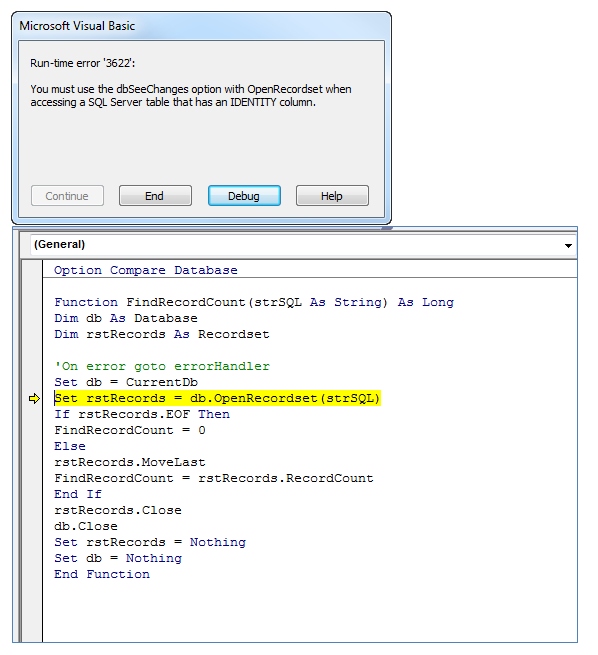The height and width of the screenshot is (655, 598).
Task: Click the yellow execution arrow in margin
Action: pyautogui.click(x=34, y=399)
